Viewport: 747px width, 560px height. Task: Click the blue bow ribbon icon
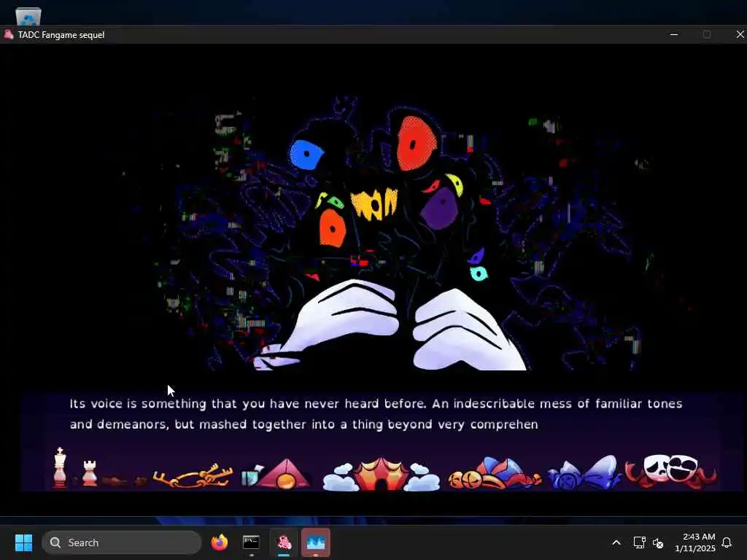[x=586, y=472]
